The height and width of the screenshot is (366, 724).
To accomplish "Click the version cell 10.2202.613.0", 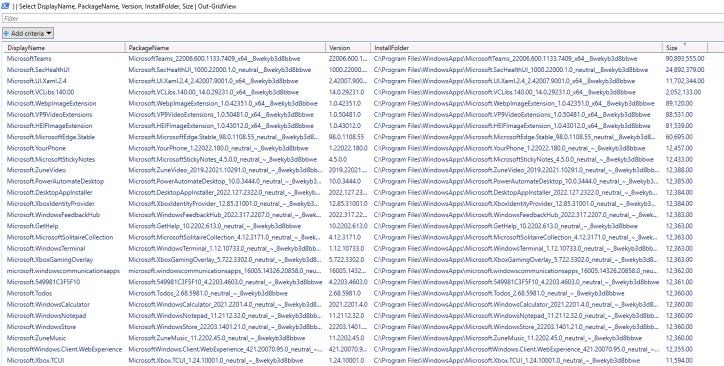I will point(348,226).
